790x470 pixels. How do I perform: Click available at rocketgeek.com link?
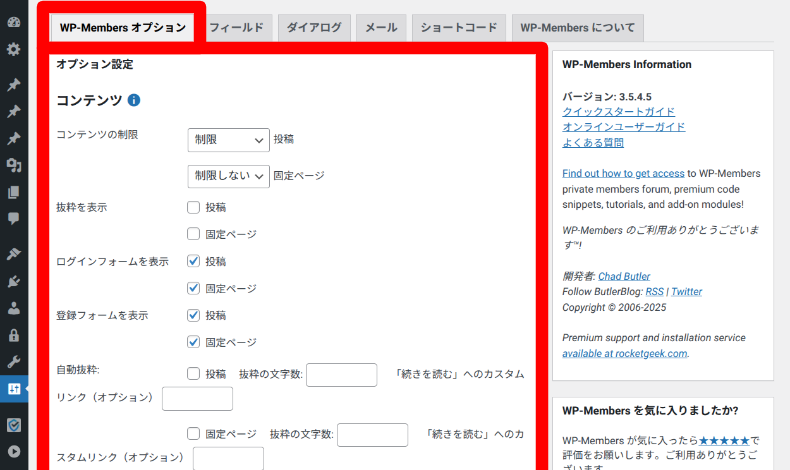(x=625, y=353)
